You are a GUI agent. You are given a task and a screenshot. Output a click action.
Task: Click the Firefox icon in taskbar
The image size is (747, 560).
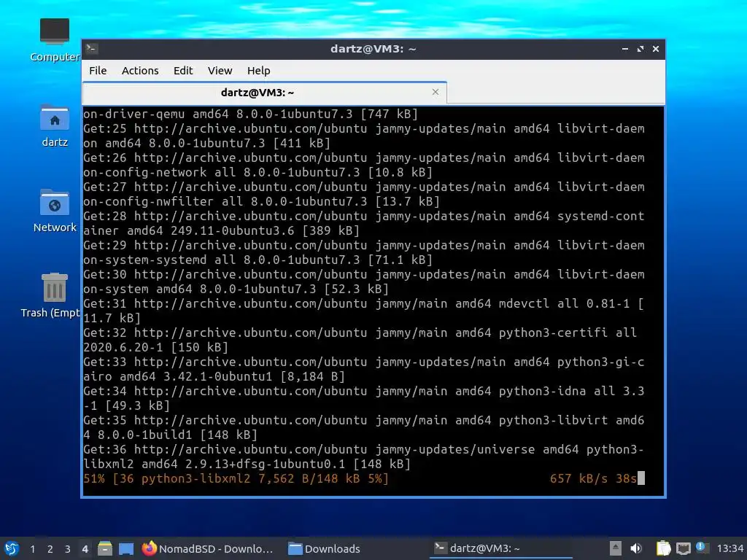click(x=149, y=548)
